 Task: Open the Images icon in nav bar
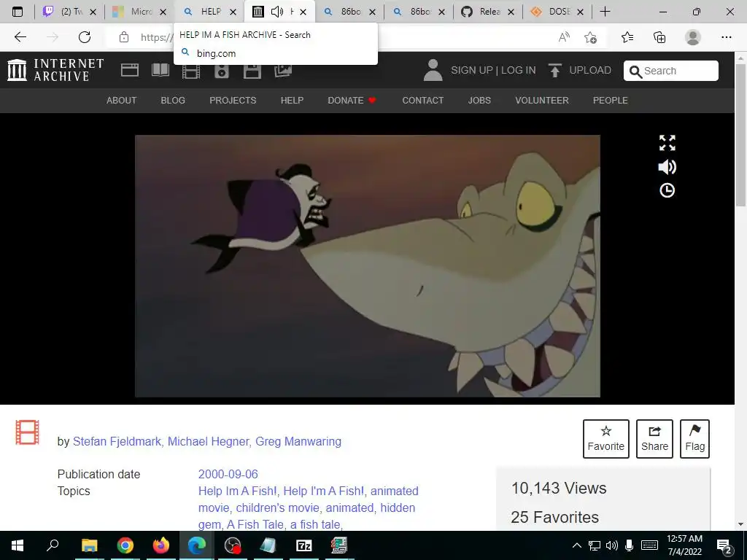pos(283,71)
